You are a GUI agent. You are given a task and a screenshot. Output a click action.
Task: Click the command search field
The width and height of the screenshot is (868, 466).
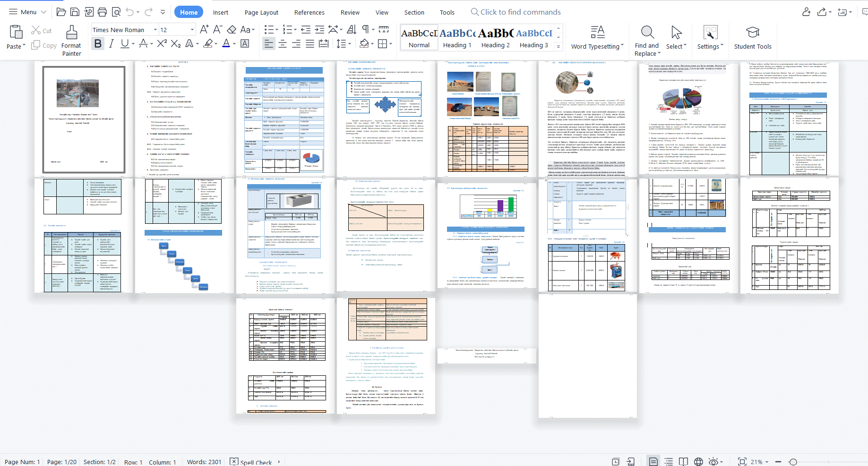point(516,12)
